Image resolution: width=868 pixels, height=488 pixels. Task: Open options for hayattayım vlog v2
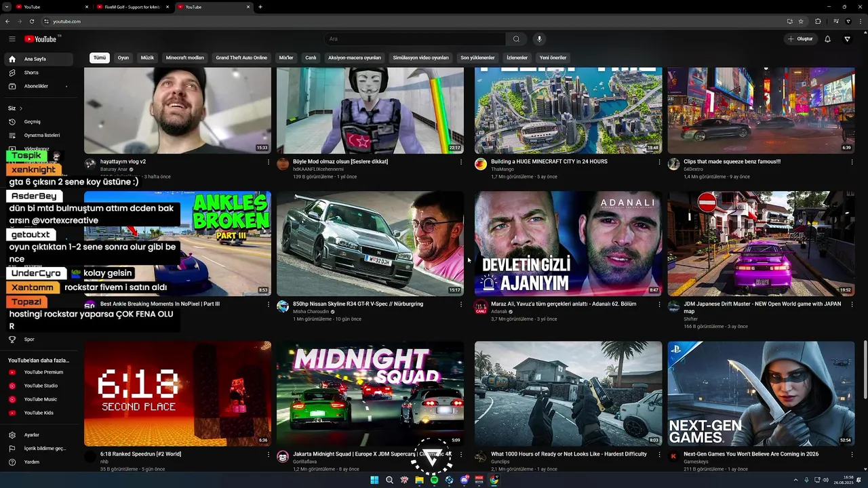pos(269,162)
